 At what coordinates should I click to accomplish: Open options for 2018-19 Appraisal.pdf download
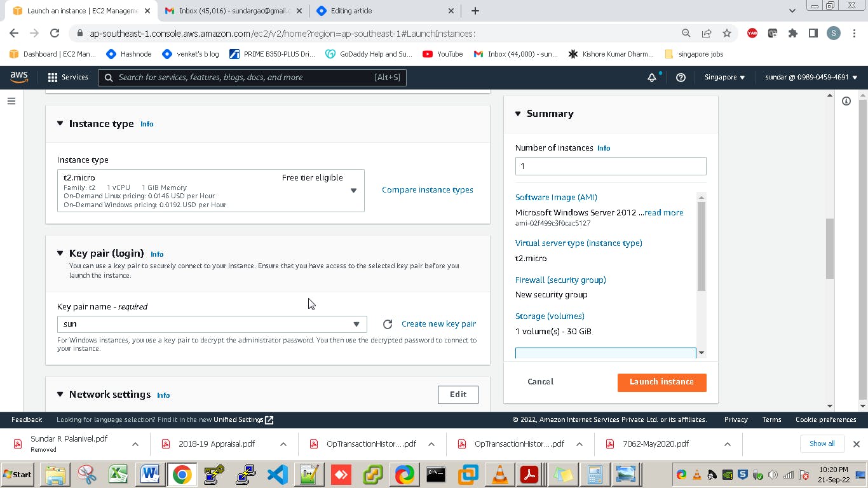[283, 444]
